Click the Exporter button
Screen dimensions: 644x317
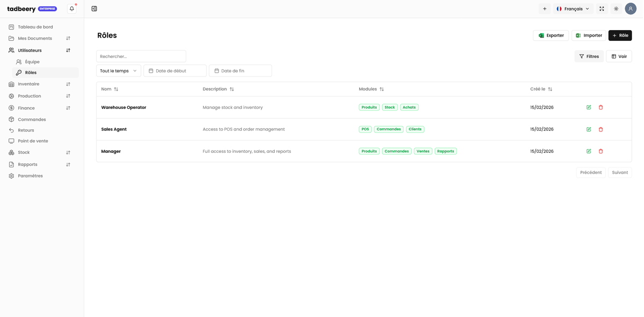pyautogui.click(x=551, y=35)
